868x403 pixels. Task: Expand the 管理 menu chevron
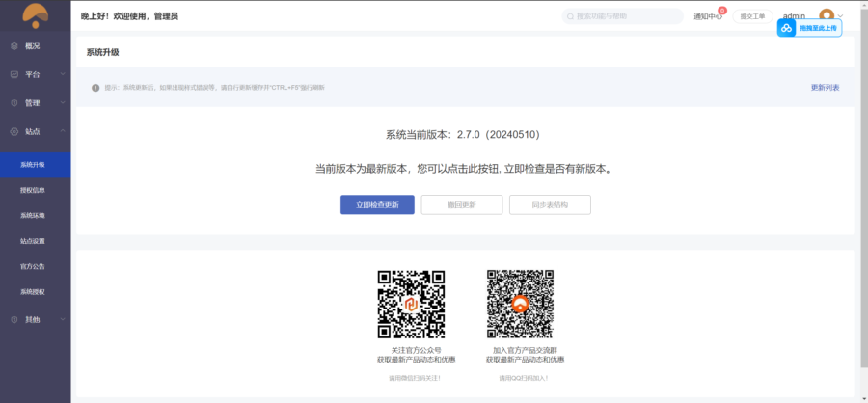[x=63, y=102]
